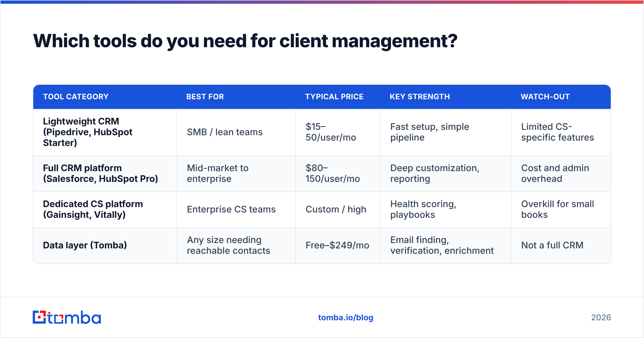Click the heading 'Which tools do you need for client management?'
The height and width of the screenshot is (338, 644).
[245, 41]
